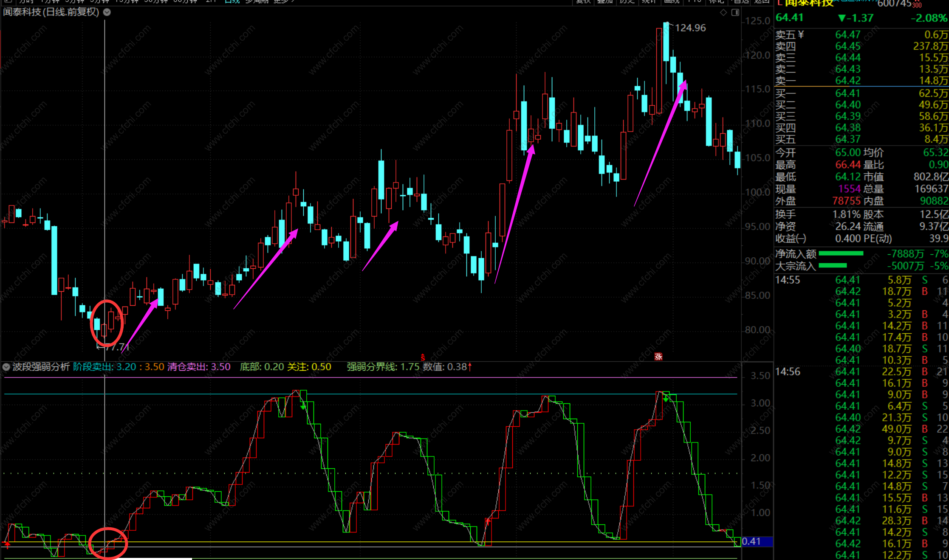Click the 124.96 high price label
The height and width of the screenshot is (560, 949).
coord(690,28)
